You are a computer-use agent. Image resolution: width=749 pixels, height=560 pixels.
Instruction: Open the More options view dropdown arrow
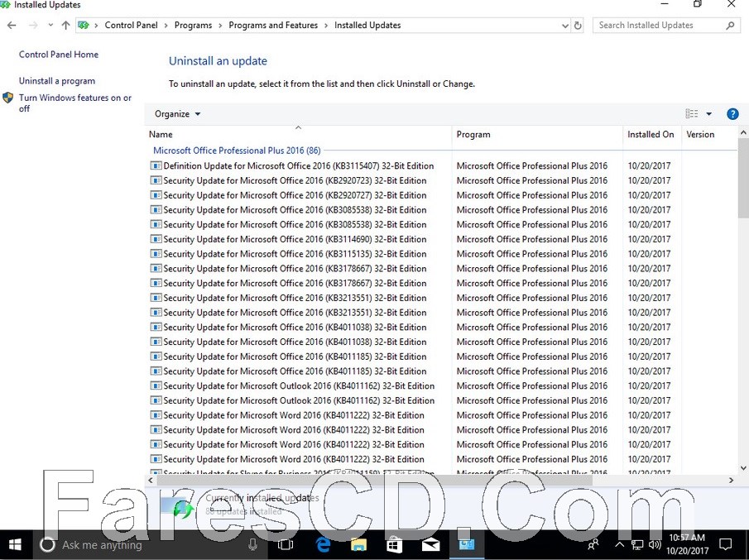coord(709,113)
